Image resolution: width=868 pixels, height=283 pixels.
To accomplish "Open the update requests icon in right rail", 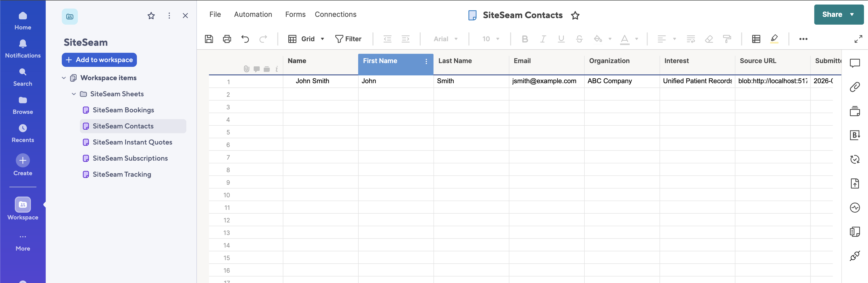I will click(855, 159).
